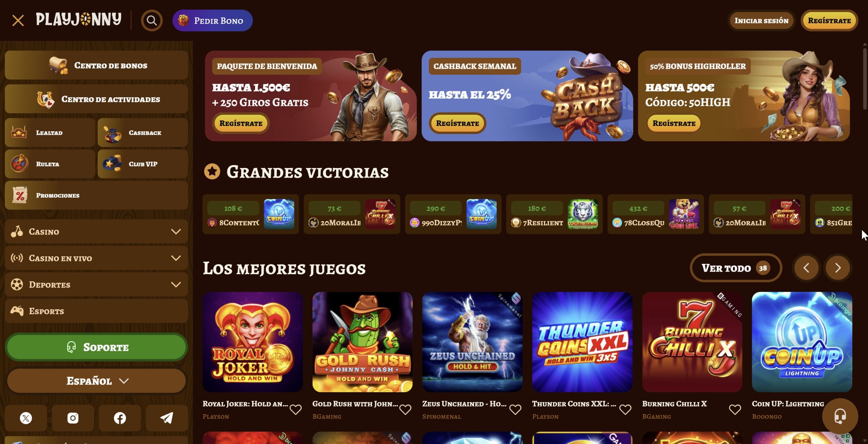Go to the Esports menu item
Image resolution: width=868 pixels, height=444 pixels.
point(96,311)
